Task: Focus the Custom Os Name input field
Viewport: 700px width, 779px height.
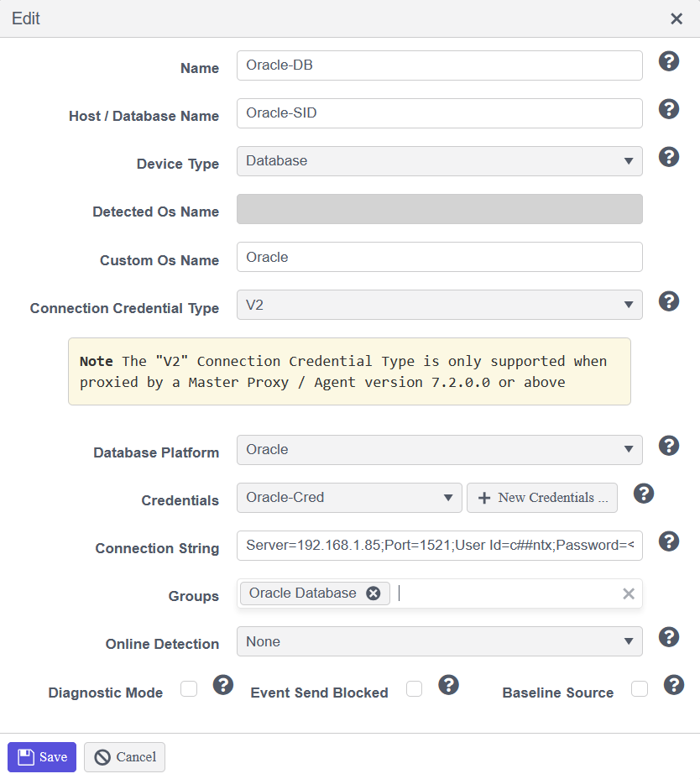Action: point(440,257)
